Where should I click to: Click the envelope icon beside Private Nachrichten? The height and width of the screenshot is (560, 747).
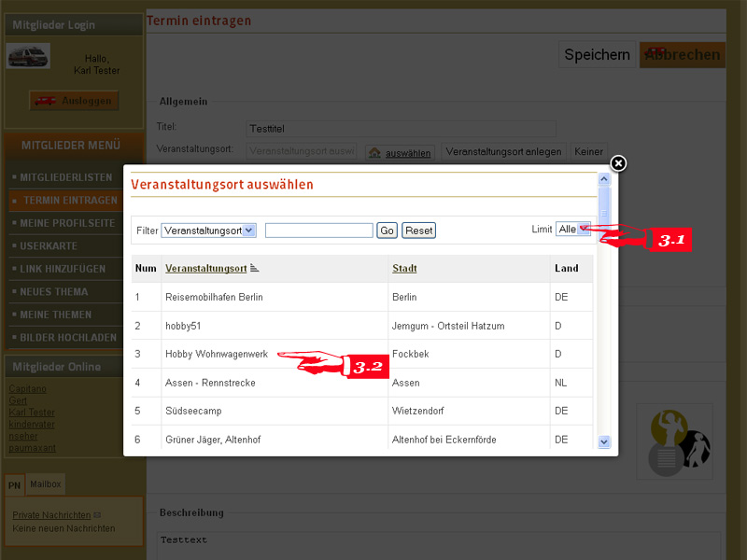[97, 515]
